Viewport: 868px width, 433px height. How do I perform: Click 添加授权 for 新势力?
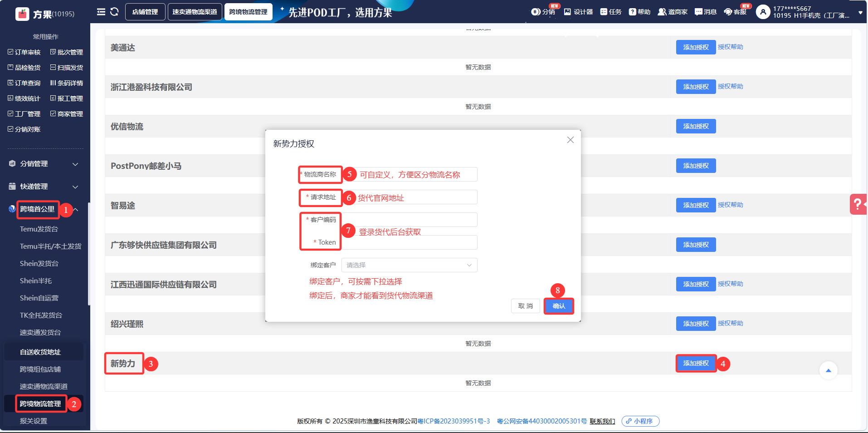click(x=696, y=364)
